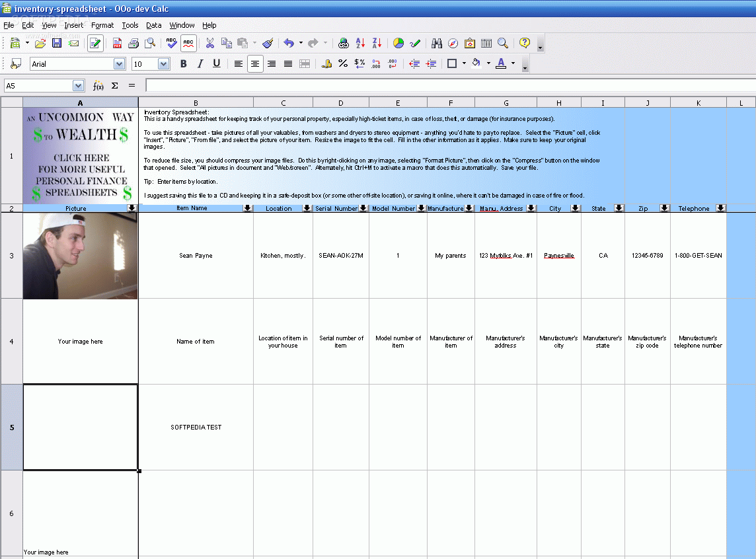Click the Open file folder icon
Screen dimensions: 756x559
point(40,44)
